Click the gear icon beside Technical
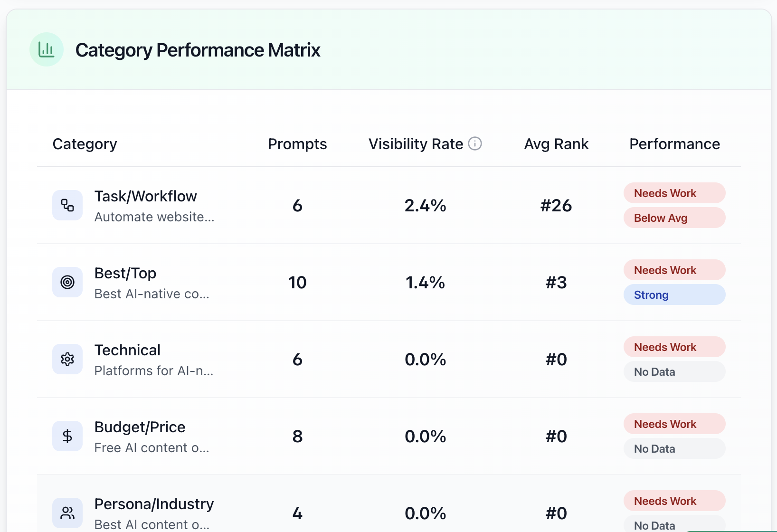 click(x=67, y=359)
